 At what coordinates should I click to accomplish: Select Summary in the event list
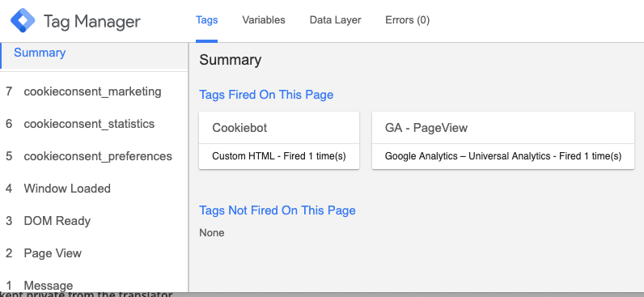click(94, 56)
